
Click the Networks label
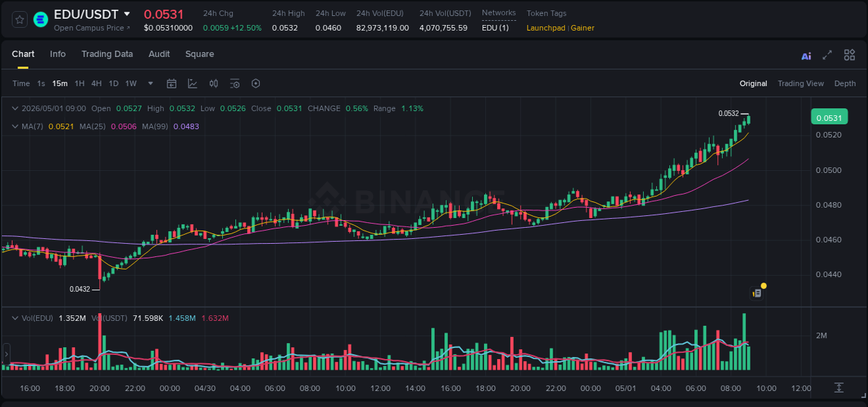pyautogui.click(x=499, y=13)
